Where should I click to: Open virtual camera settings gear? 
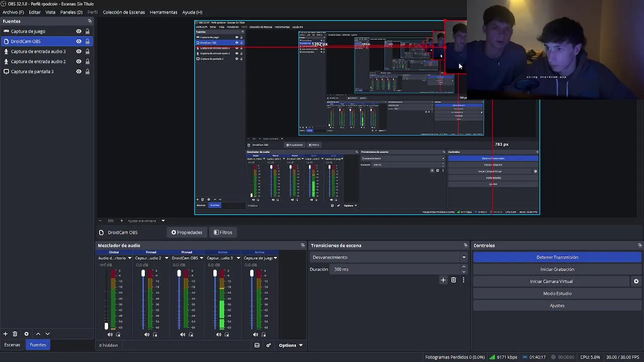[636, 282]
